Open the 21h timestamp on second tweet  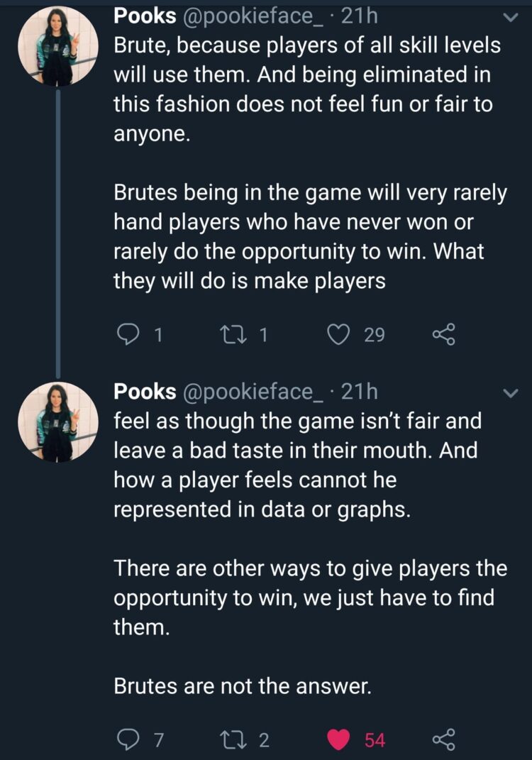[x=360, y=391]
